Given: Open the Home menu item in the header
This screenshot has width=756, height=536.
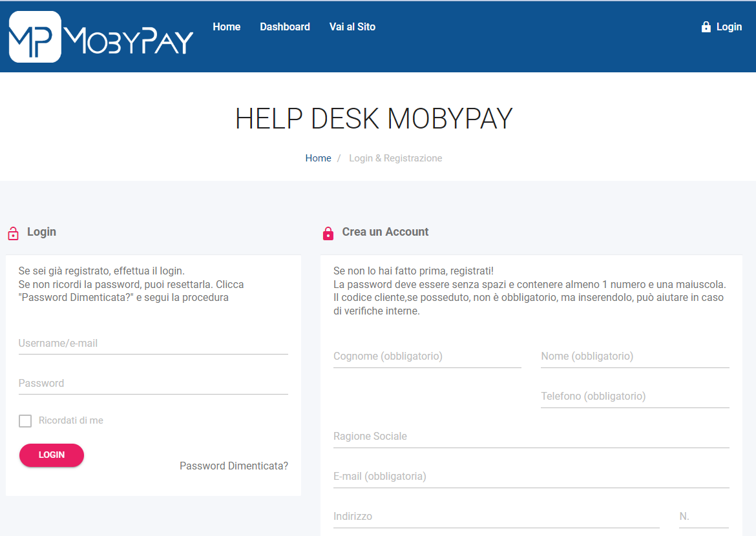Looking at the screenshot, I should [x=227, y=27].
